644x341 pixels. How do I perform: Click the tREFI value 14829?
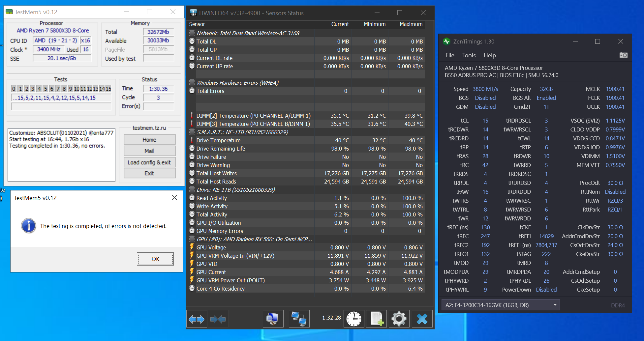click(x=546, y=236)
